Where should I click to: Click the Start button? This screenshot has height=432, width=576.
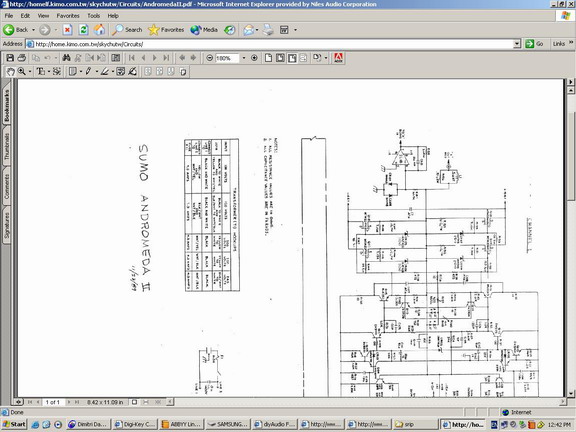tap(14, 424)
